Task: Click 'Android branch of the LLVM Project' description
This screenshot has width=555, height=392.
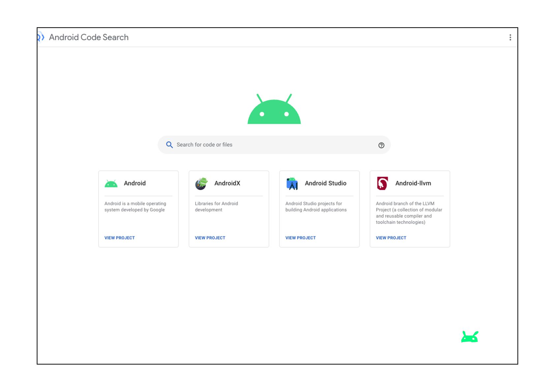Action: click(x=409, y=213)
